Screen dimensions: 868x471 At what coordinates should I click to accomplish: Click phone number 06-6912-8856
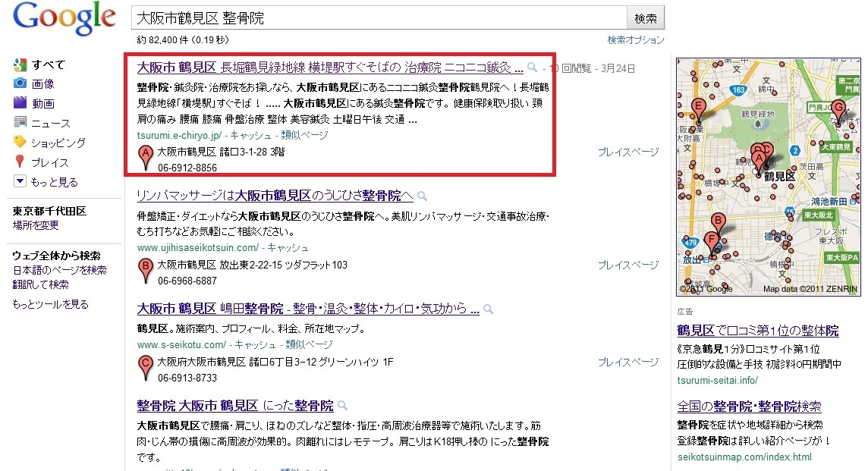pyautogui.click(x=187, y=168)
